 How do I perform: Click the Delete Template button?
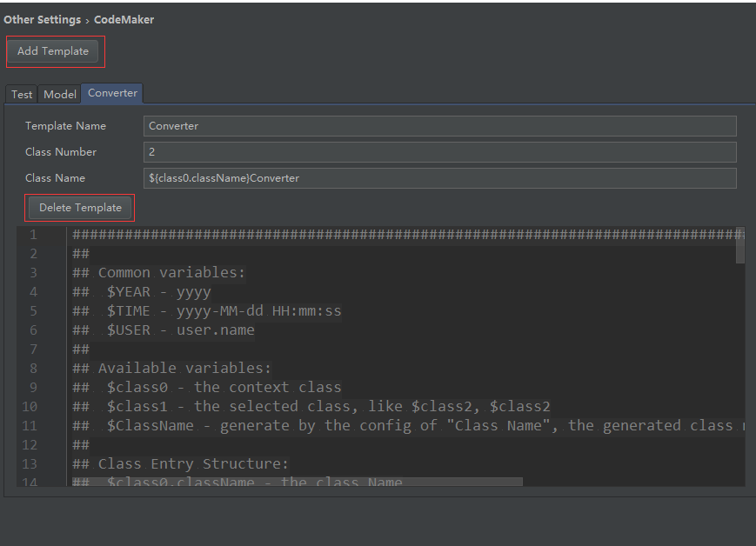click(x=79, y=207)
